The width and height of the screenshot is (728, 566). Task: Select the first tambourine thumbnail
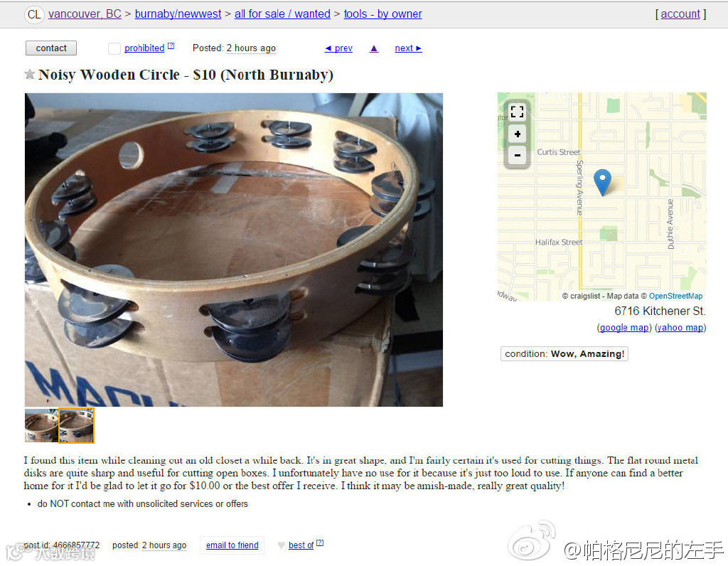[x=41, y=425]
